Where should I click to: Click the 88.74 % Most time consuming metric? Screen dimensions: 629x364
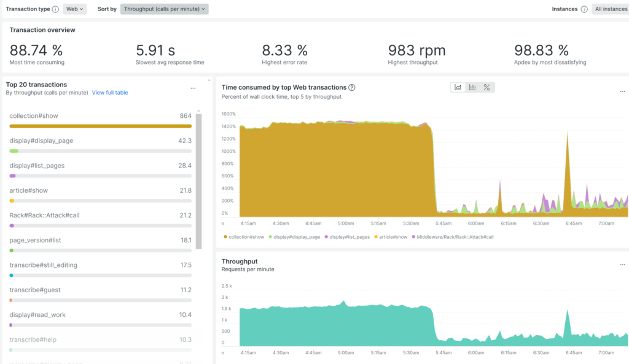point(37,54)
